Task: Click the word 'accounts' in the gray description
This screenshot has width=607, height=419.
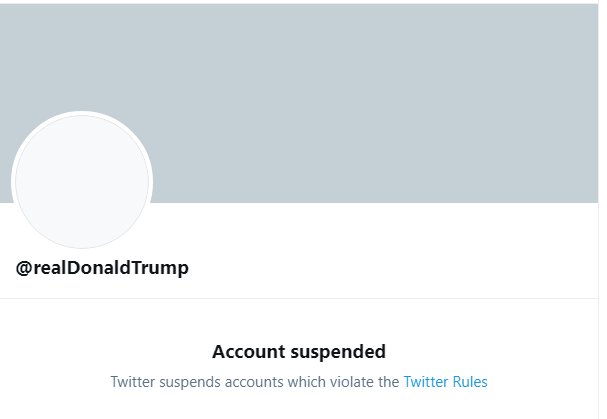Action: tap(254, 382)
